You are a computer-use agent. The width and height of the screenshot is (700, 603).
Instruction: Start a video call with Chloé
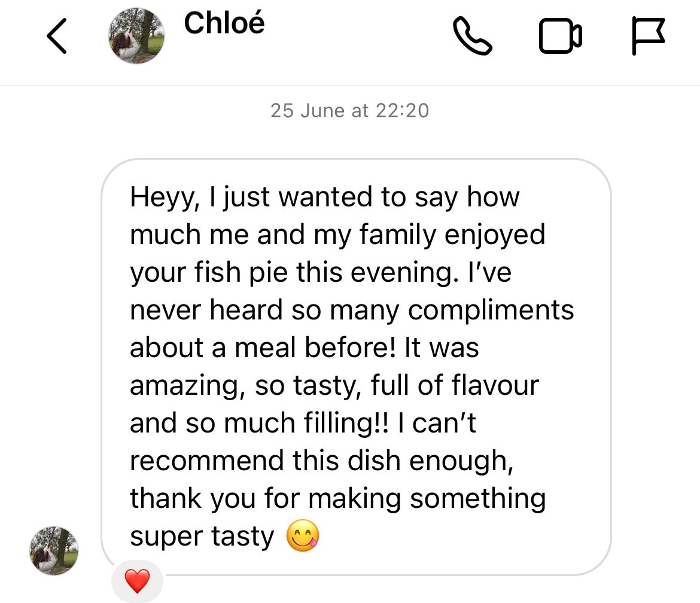pyautogui.click(x=560, y=36)
